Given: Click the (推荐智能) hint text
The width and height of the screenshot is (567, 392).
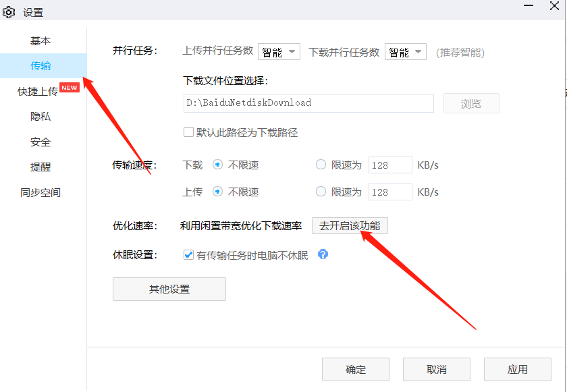Looking at the screenshot, I should pyautogui.click(x=460, y=53).
